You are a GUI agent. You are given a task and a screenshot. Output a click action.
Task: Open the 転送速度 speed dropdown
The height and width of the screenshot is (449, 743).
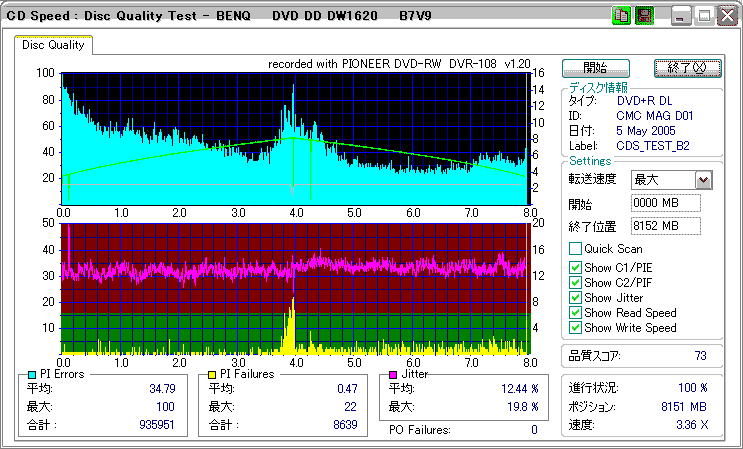coord(703,180)
